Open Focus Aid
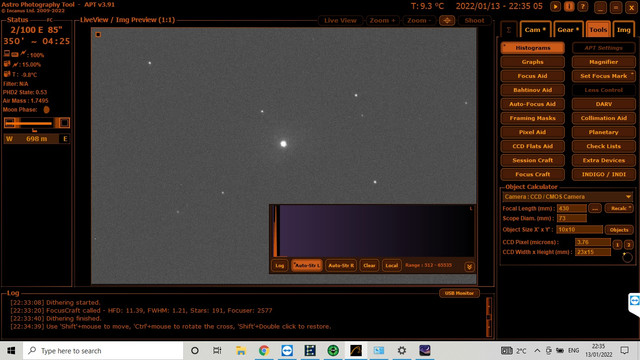This screenshot has height=360, width=640. (533, 76)
